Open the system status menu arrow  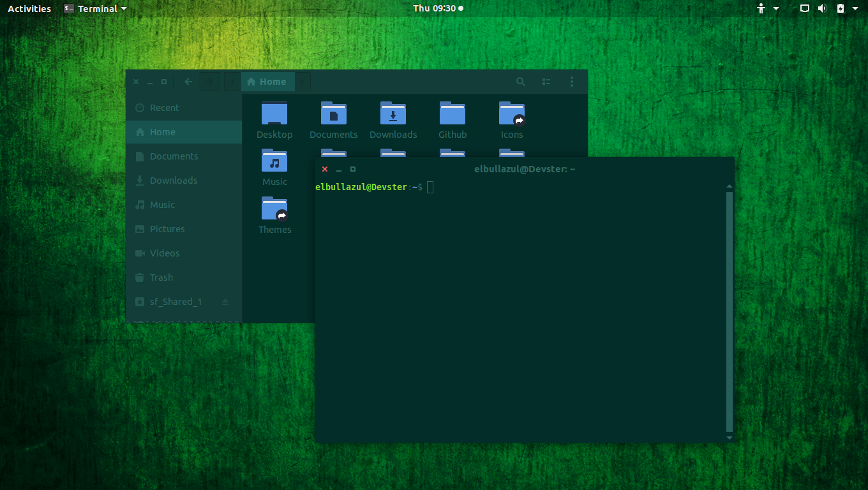(855, 8)
